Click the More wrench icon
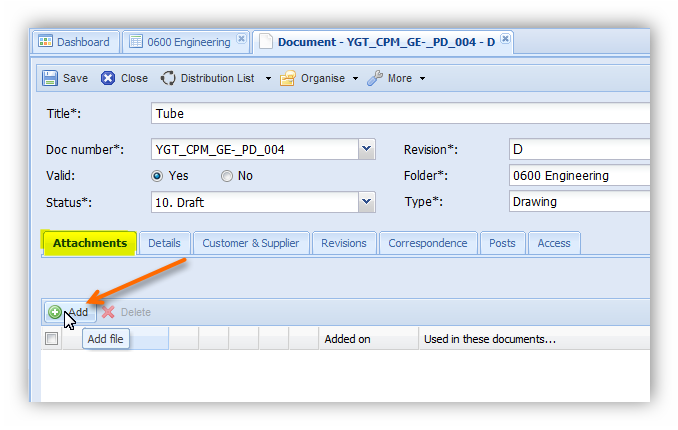Viewport: 678px width, 430px height. pyautogui.click(x=375, y=78)
